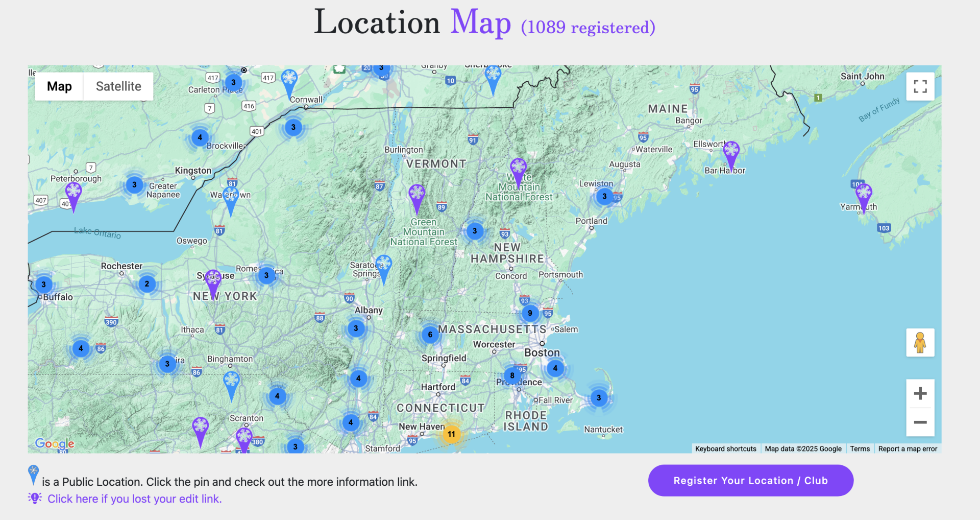Open Google Maps Terms link

point(860,448)
